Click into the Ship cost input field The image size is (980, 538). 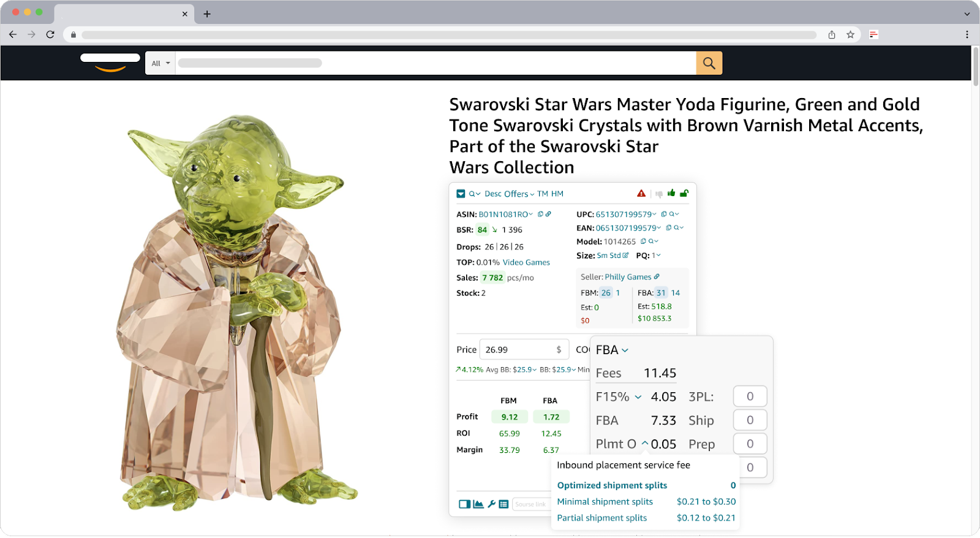(750, 420)
